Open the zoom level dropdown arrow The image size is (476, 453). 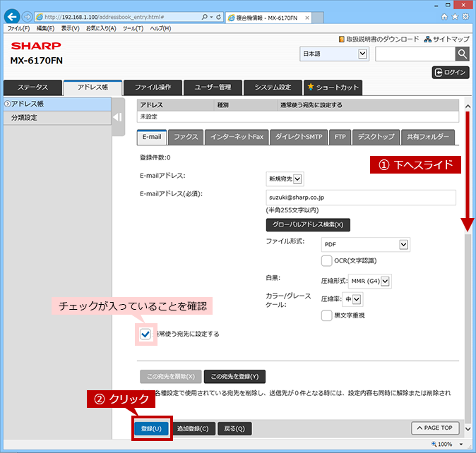pos(461,445)
